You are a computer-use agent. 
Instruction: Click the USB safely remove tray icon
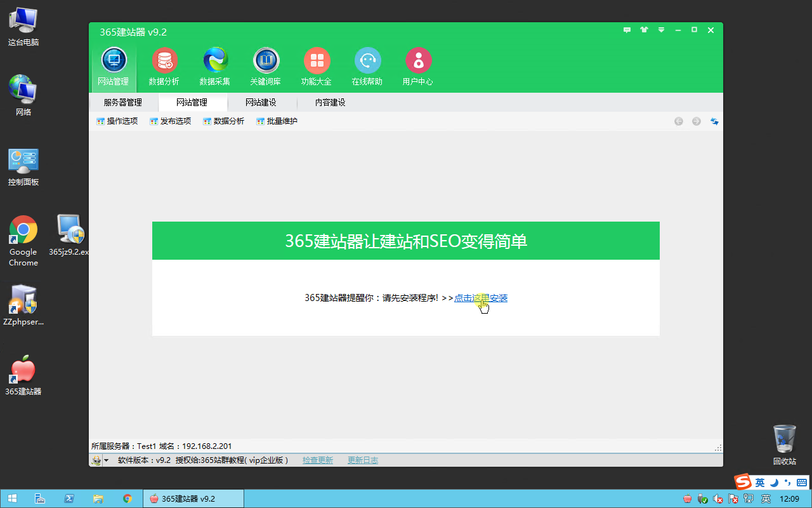(703, 499)
